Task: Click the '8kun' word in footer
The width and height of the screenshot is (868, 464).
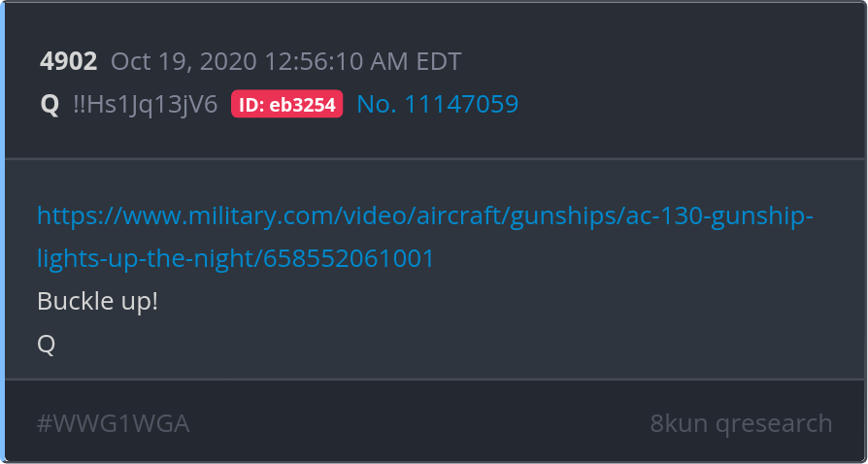Action: click(679, 423)
